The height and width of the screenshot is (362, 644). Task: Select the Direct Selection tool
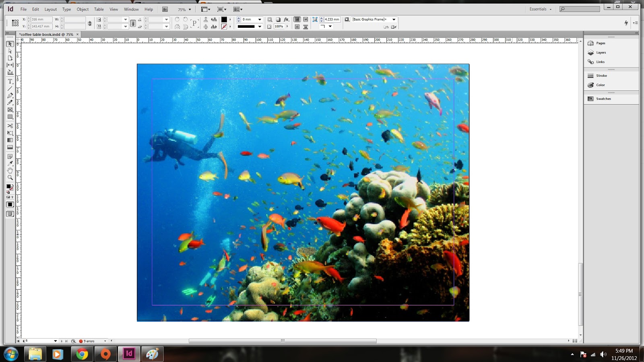[10, 51]
